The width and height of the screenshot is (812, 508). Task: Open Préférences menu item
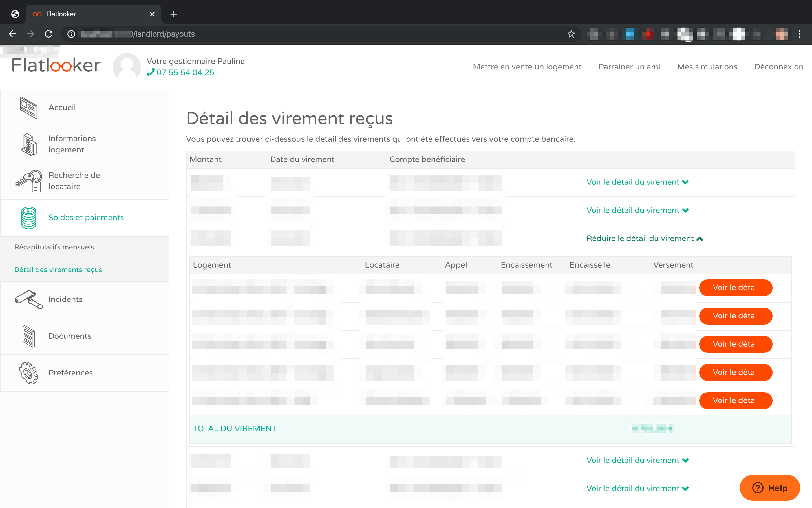85,373
